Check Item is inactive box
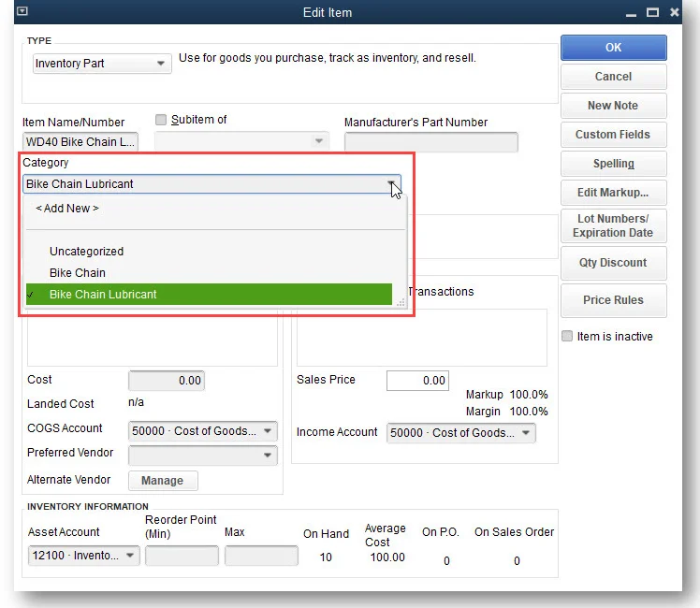Image resolution: width=700 pixels, height=608 pixels. point(567,336)
